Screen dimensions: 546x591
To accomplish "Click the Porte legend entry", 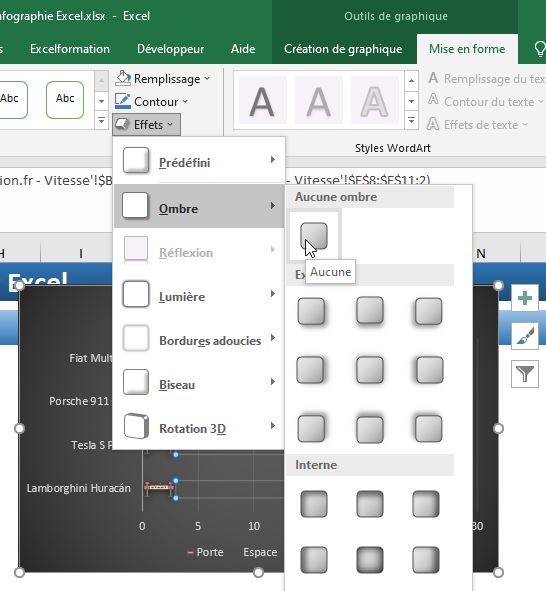I will tap(205, 552).
